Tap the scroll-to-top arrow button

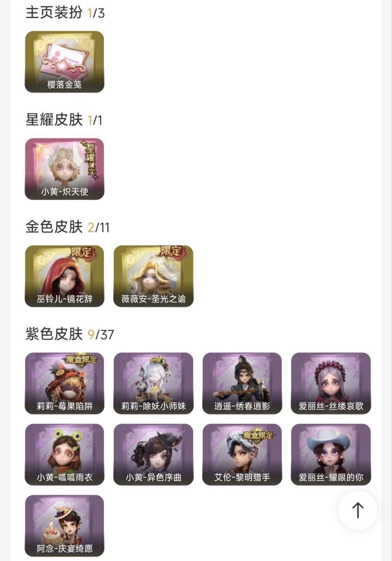pyautogui.click(x=358, y=510)
